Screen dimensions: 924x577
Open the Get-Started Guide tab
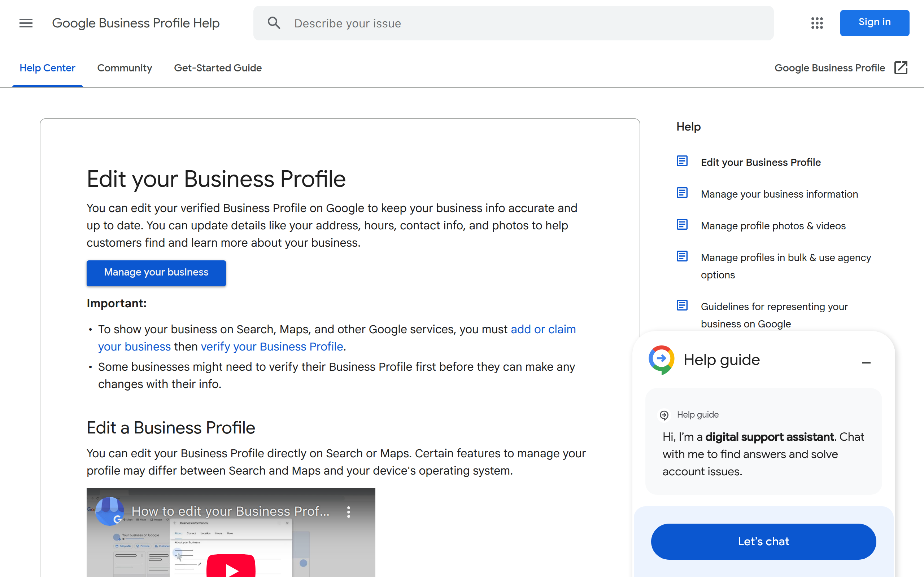[x=218, y=67]
